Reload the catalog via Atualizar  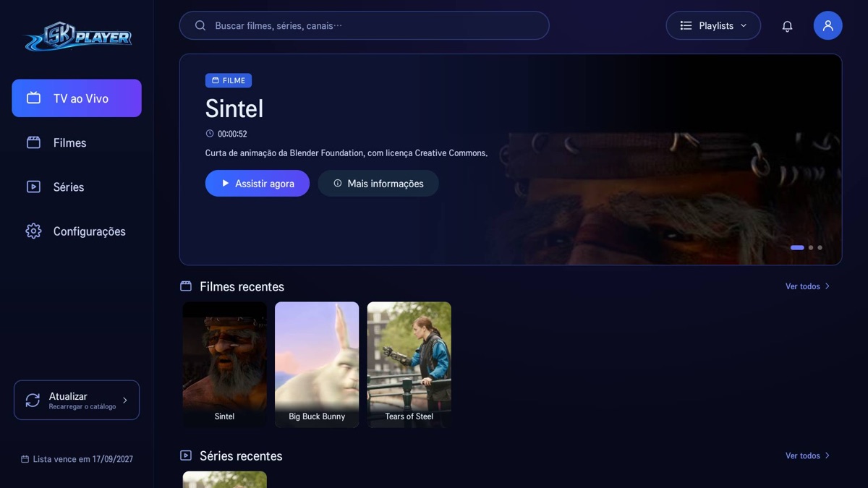pyautogui.click(x=77, y=400)
